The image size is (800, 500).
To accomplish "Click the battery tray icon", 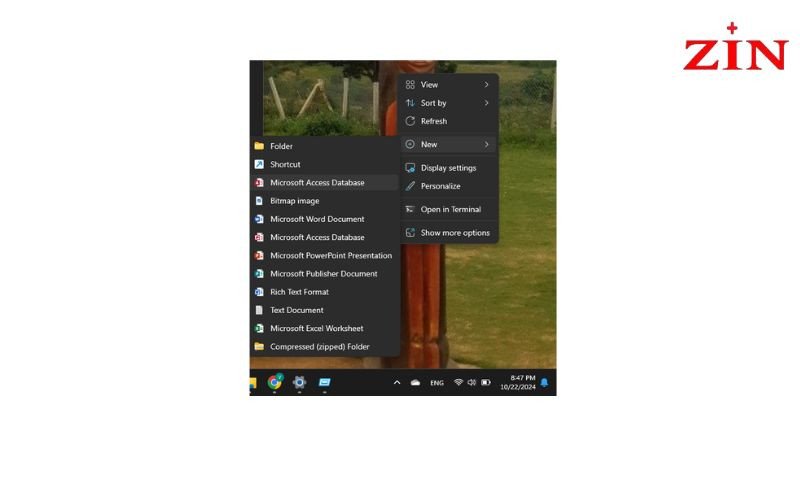I will (486, 382).
